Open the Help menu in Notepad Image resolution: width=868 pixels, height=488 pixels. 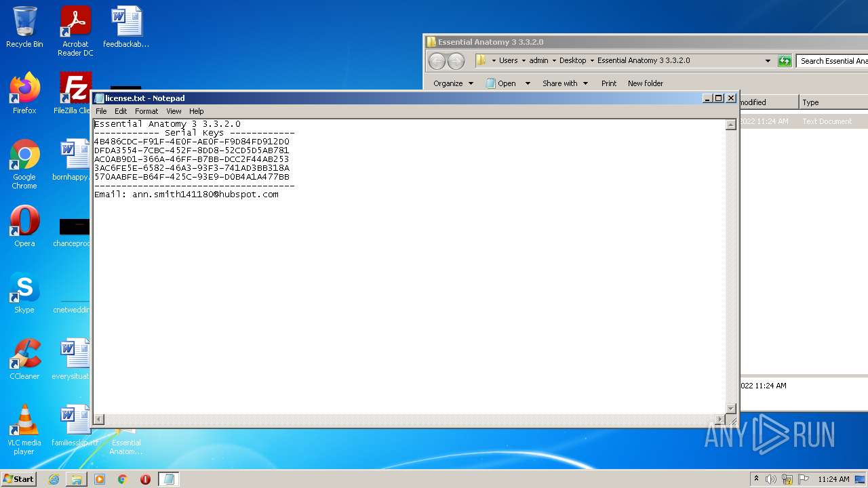pos(197,111)
